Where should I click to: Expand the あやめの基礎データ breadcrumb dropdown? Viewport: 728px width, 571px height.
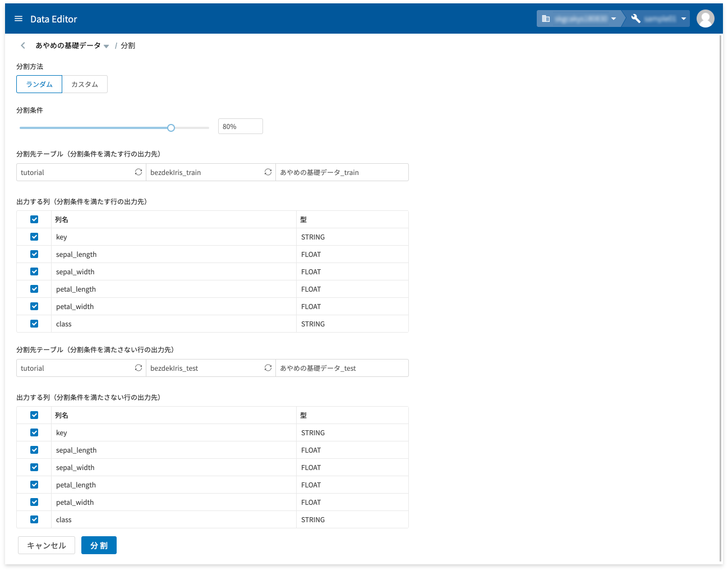106,47
